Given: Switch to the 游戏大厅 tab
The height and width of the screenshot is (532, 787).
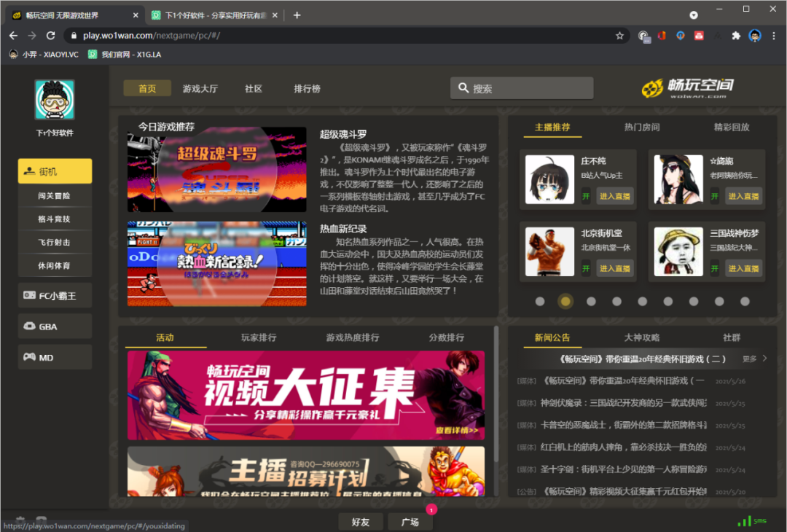Looking at the screenshot, I should [x=200, y=88].
